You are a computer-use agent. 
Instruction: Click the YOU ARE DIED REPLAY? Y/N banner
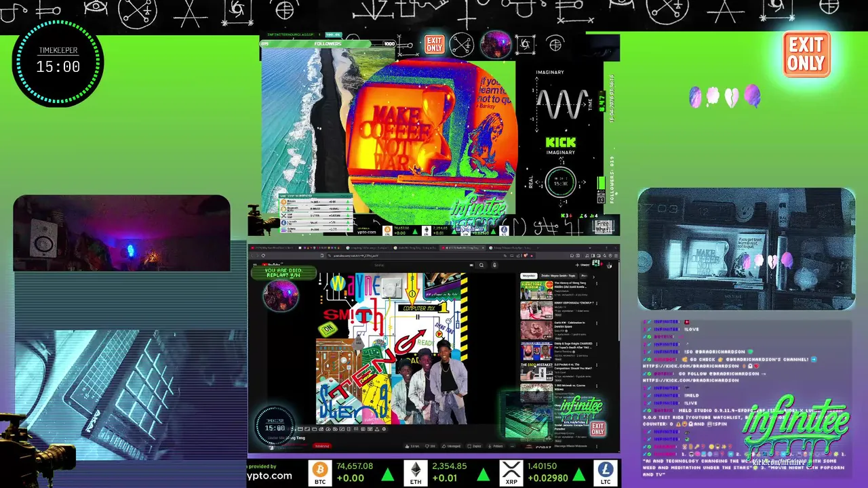pyautogui.click(x=284, y=273)
